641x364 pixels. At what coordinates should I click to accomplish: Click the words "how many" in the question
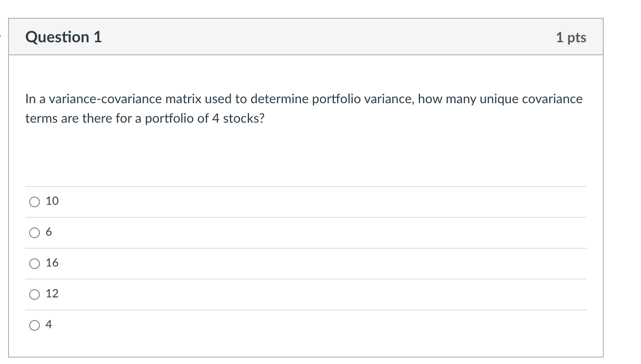tap(447, 99)
